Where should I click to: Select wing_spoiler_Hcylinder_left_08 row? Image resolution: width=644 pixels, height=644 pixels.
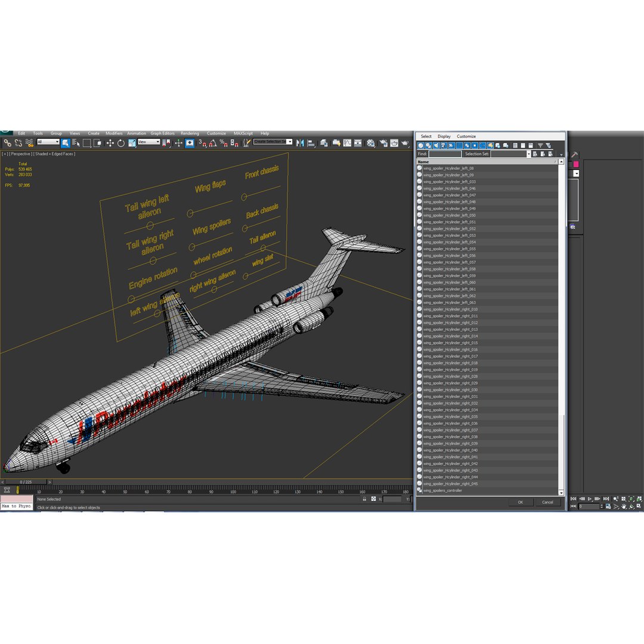point(487,168)
